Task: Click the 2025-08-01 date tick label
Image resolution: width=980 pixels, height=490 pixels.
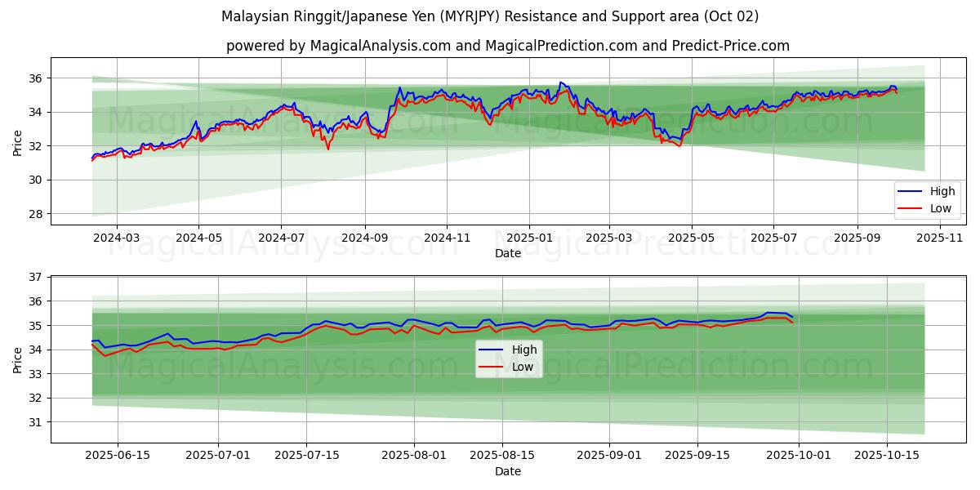Action: pos(414,456)
